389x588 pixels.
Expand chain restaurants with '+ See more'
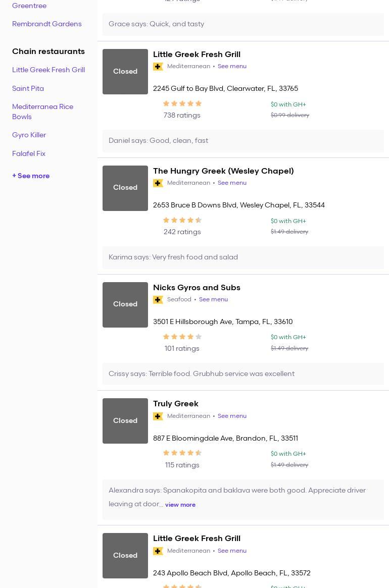coord(31,176)
